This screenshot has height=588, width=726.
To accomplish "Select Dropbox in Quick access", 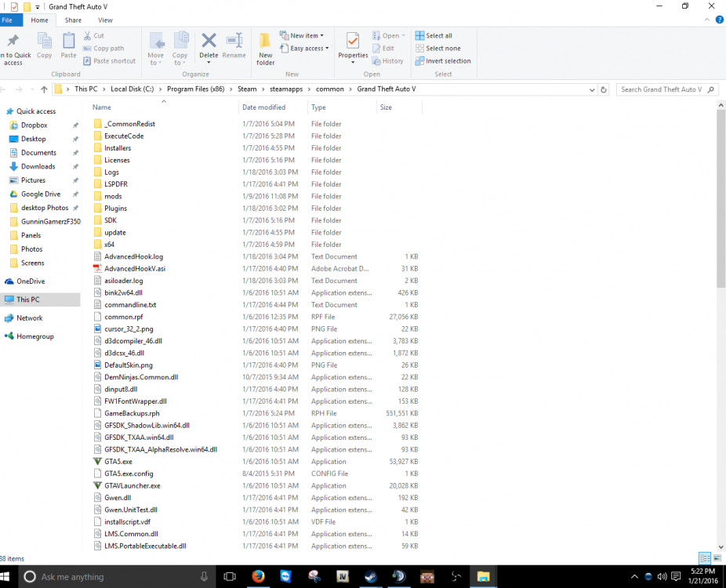I will tap(34, 125).
